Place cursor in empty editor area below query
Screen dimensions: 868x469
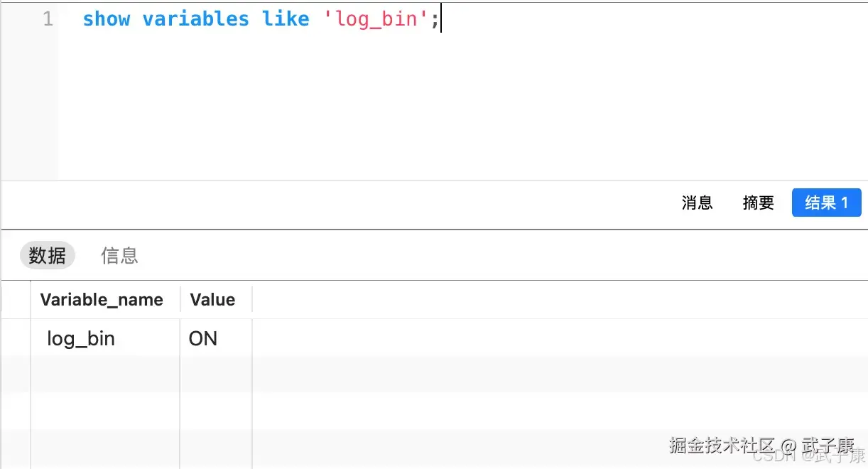pyautogui.click(x=426, y=107)
